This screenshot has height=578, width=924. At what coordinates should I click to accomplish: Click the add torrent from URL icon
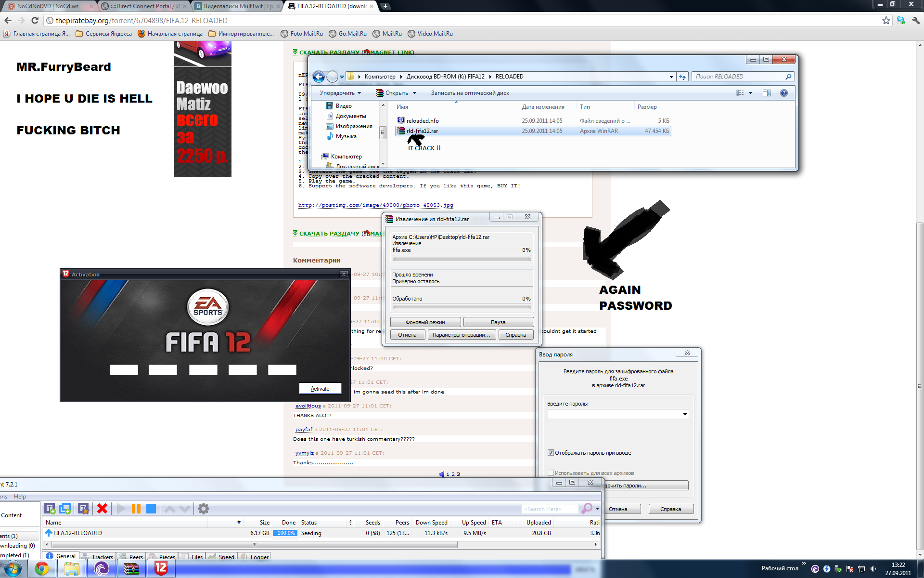pyautogui.click(x=65, y=509)
